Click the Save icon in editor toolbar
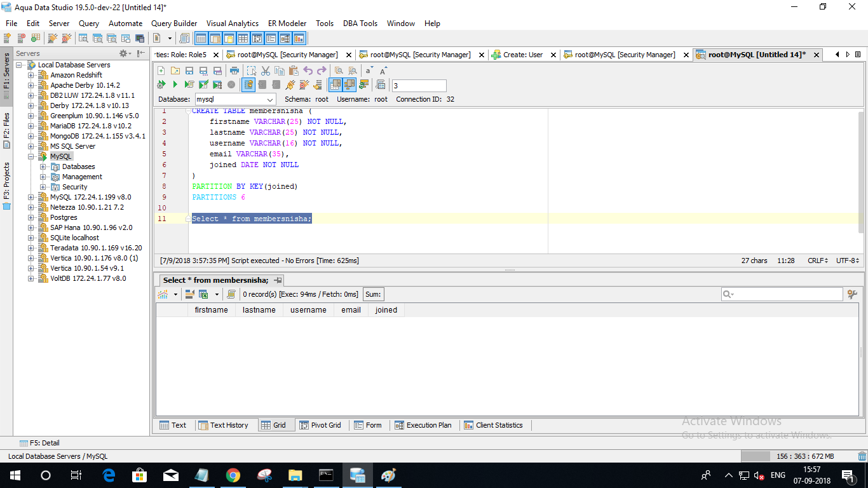868x488 pixels. (189, 71)
